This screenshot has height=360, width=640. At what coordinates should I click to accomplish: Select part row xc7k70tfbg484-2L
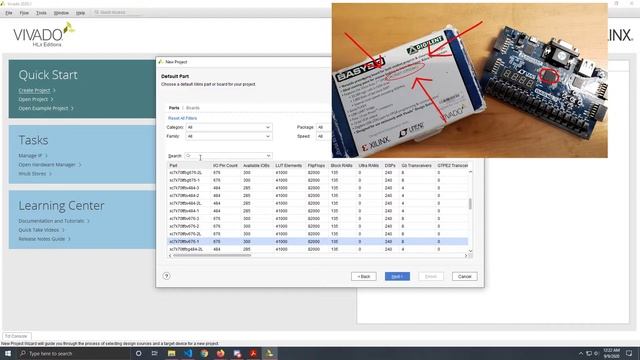pos(318,249)
